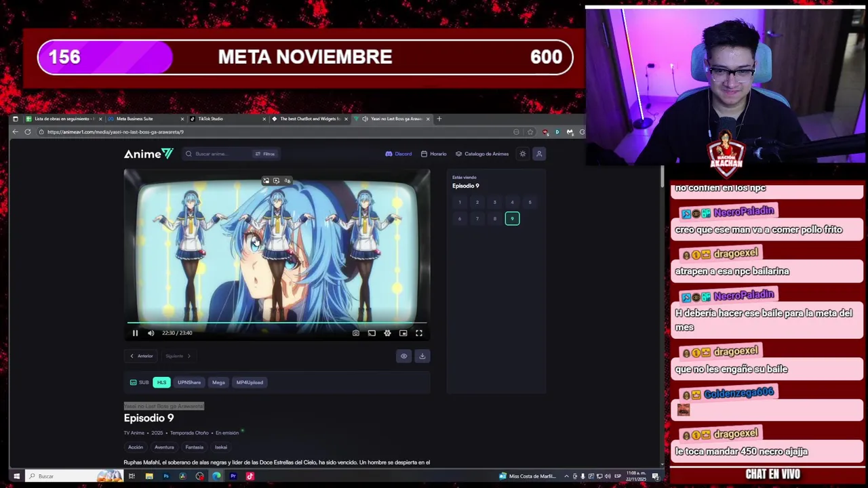Open the browser tab actions menu icon
The image size is (868, 488).
click(x=16, y=119)
